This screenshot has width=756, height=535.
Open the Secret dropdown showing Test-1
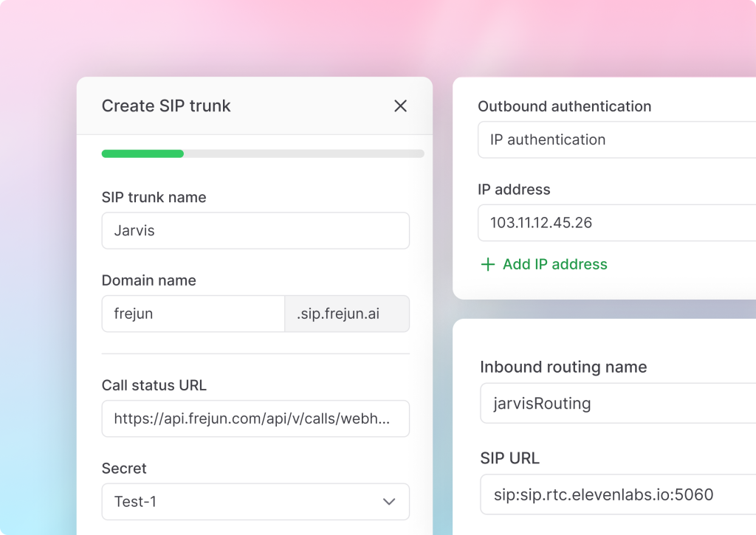pyautogui.click(x=255, y=502)
